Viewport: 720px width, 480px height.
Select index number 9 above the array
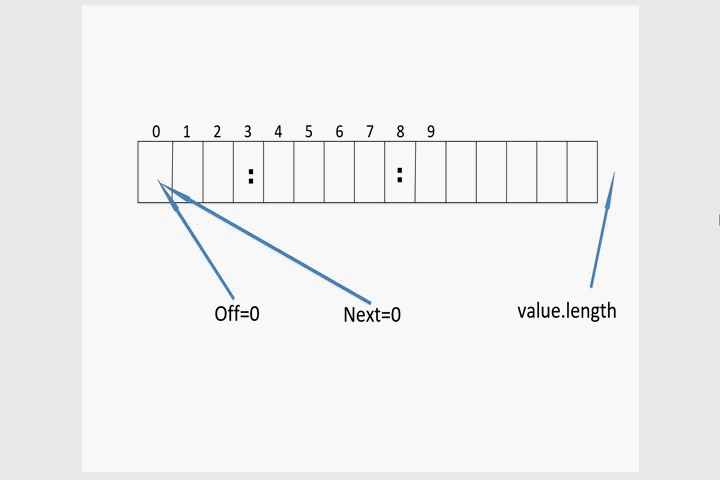[x=430, y=132]
